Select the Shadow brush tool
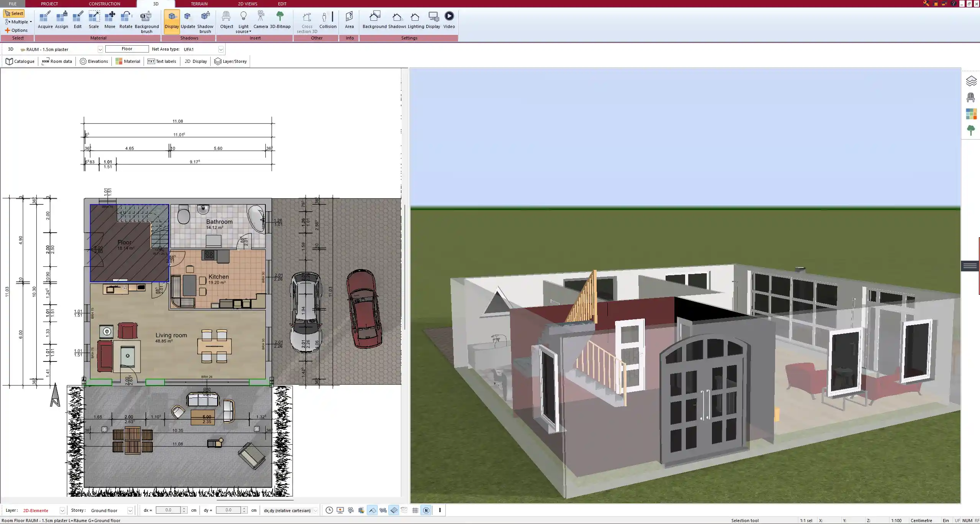 point(205,22)
